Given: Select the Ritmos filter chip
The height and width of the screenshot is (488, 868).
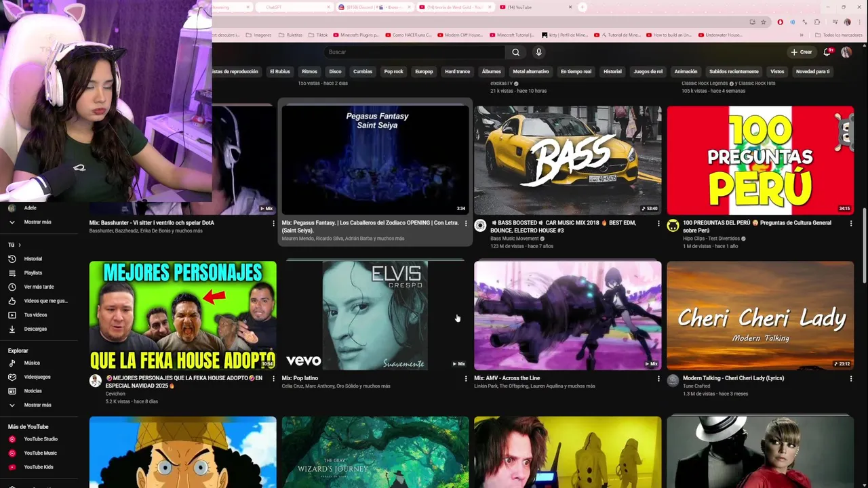Looking at the screenshot, I should (x=309, y=71).
